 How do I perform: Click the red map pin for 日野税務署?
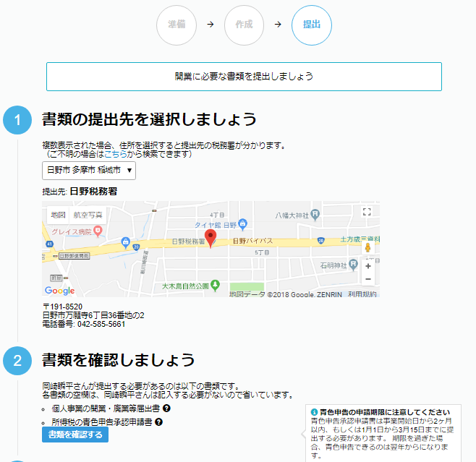point(211,237)
